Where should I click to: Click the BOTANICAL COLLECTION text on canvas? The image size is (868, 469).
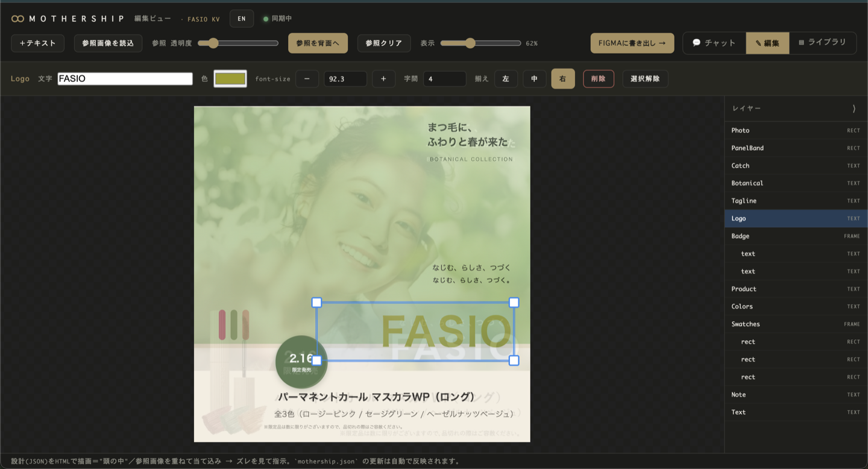pyautogui.click(x=471, y=159)
